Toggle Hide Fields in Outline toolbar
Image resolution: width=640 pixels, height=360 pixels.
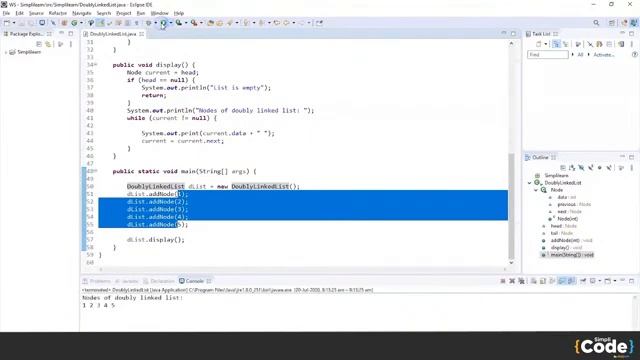[x=581, y=167]
